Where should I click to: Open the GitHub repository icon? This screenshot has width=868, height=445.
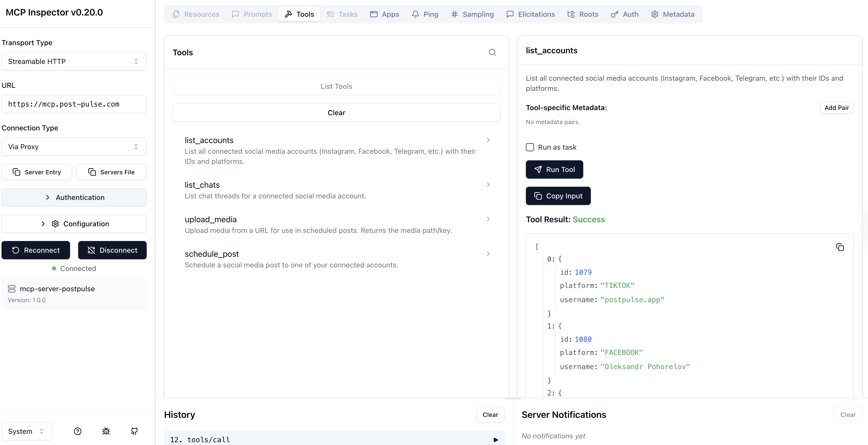tap(134, 431)
